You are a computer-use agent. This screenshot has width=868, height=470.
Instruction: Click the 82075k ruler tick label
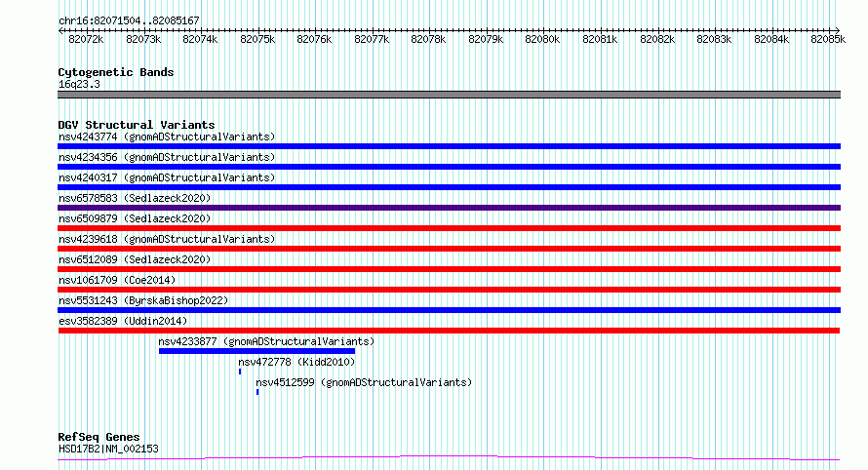click(x=257, y=39)
